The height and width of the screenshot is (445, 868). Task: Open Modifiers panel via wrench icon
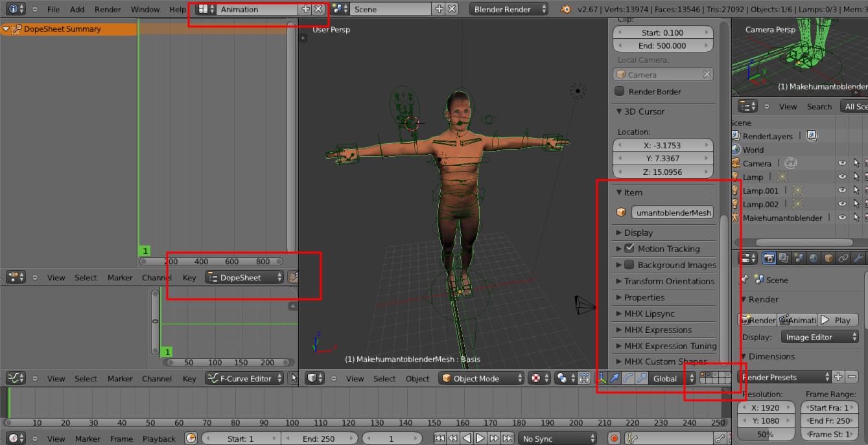tap(856, 258)
